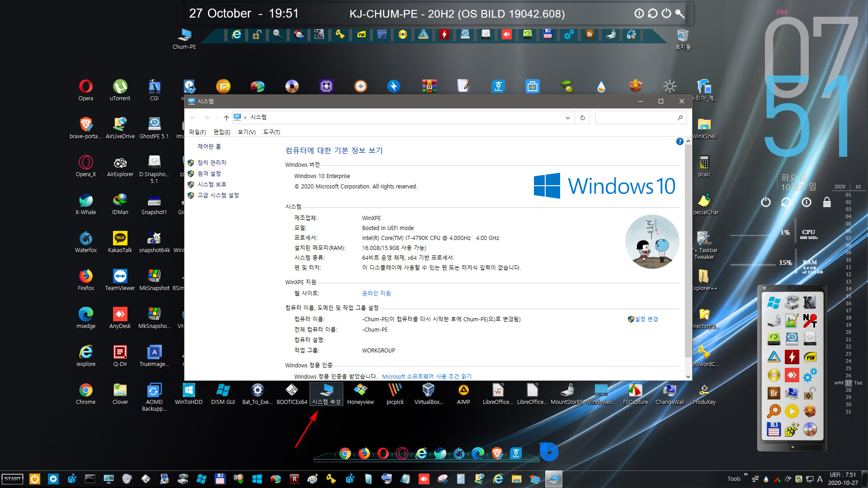Open 고급 시스템 설정 link
This screenshot has height=488, width=868.
pyautogui.click(x=218, y=195)
